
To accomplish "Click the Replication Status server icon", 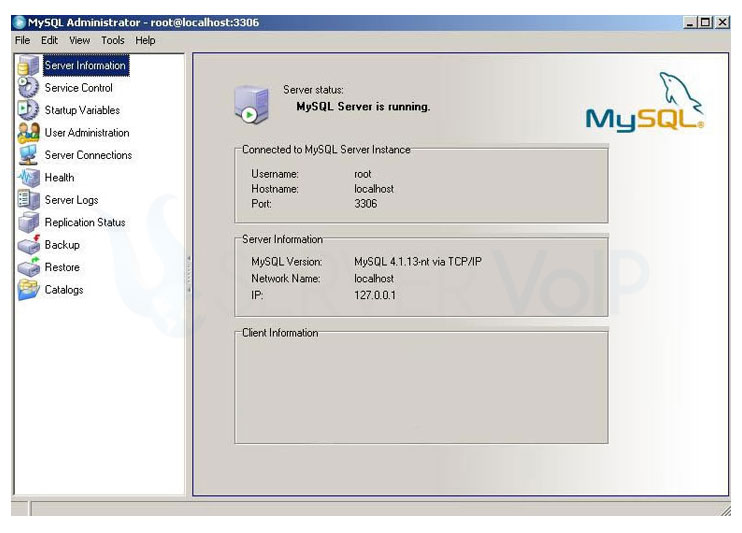I will 28,222.
